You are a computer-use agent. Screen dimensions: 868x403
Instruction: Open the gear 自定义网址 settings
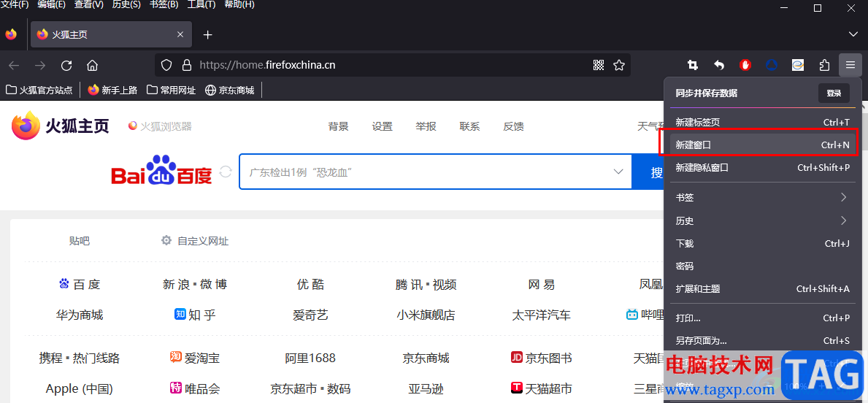pos(194,241)
